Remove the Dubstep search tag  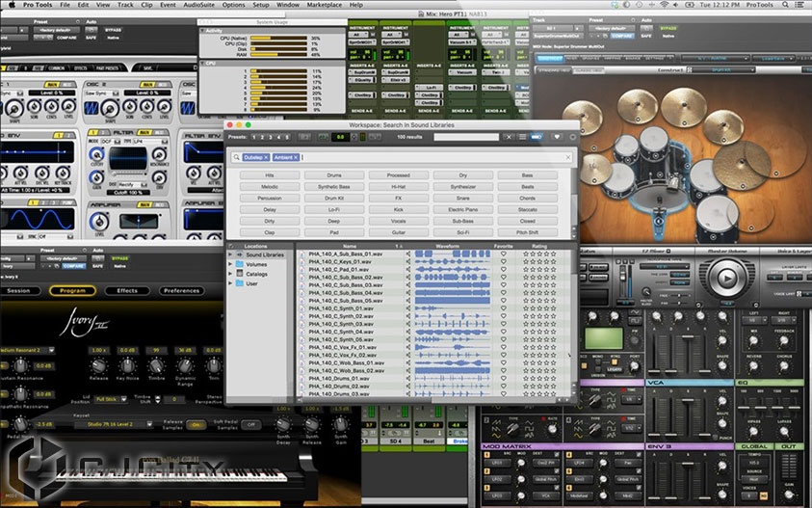264,157
